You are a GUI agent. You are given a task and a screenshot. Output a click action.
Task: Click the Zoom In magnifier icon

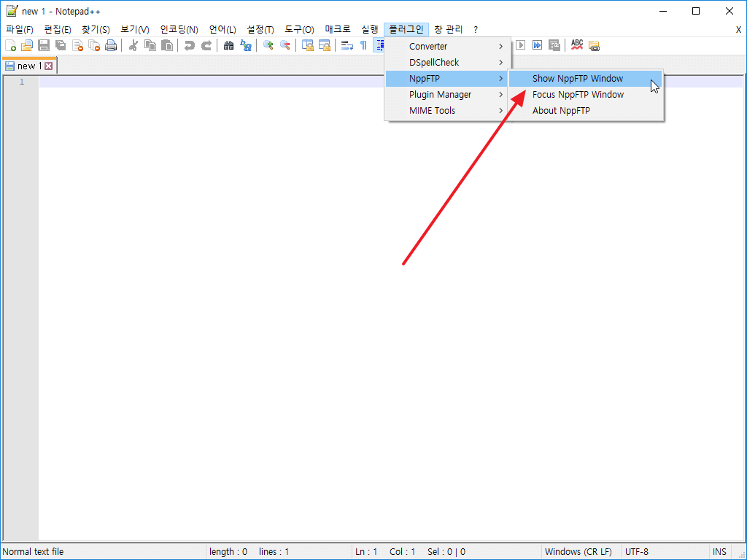[x=268, y=45]
